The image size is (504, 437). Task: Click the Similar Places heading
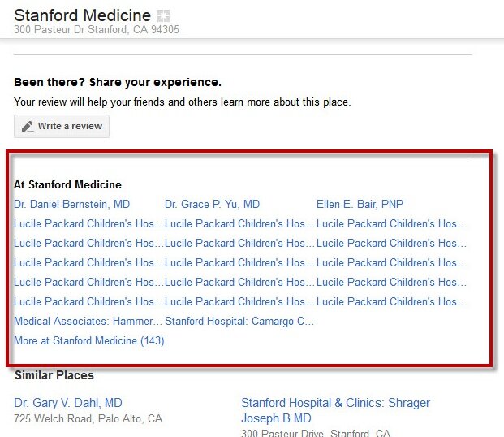(x=54, y=375)
